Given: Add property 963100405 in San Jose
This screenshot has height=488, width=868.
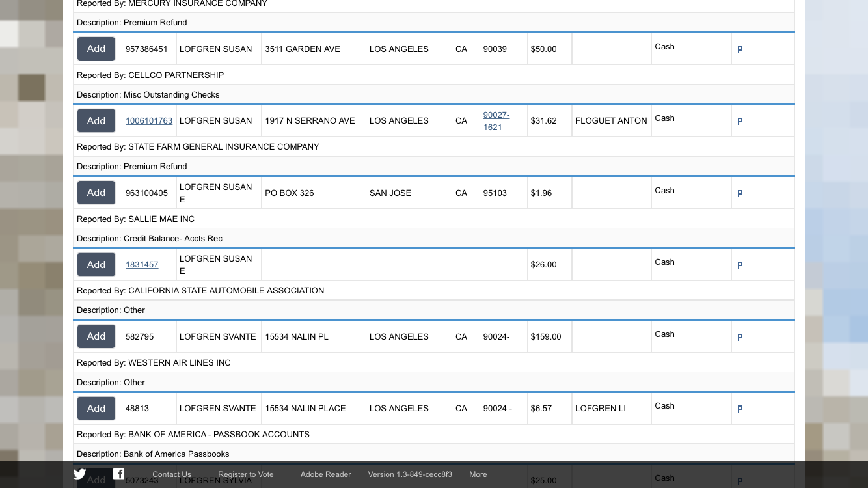Looking at the screenshot, I should [x=96, y=193].
